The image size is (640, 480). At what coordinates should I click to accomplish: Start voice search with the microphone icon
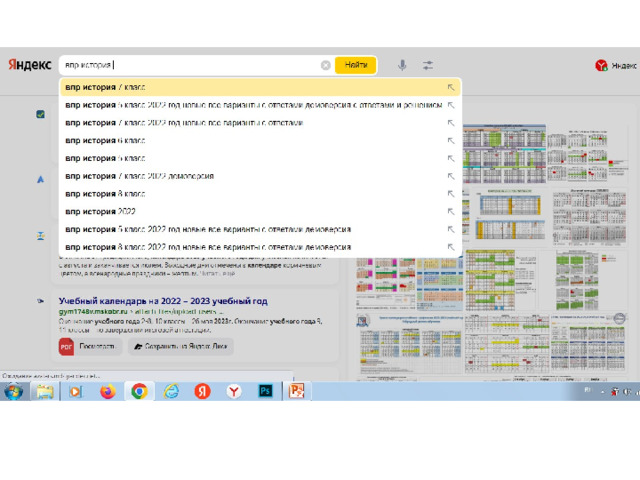[x=402, y=65]
